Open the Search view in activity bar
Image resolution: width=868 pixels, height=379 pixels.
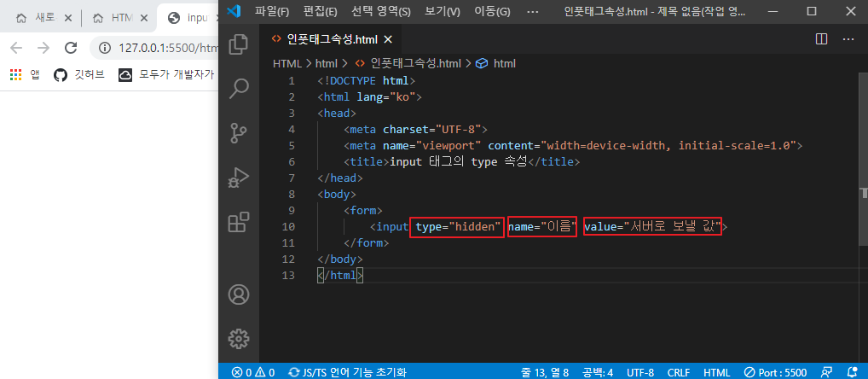[x=239, y=88]
